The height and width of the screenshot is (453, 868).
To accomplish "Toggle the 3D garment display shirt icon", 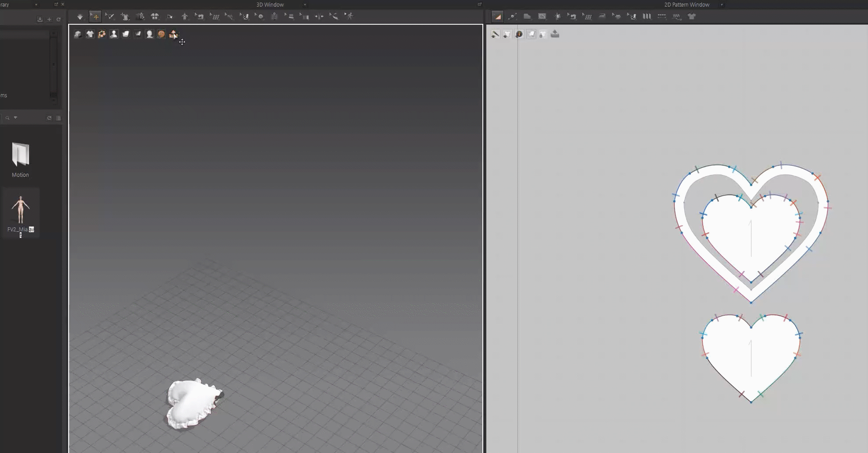I will 90,34.
